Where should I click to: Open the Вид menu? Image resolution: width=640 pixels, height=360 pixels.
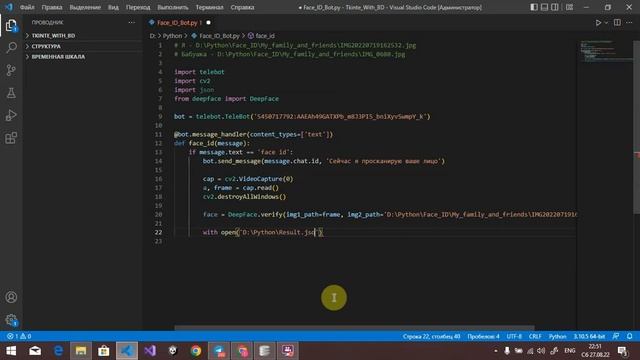coord(113,7)
